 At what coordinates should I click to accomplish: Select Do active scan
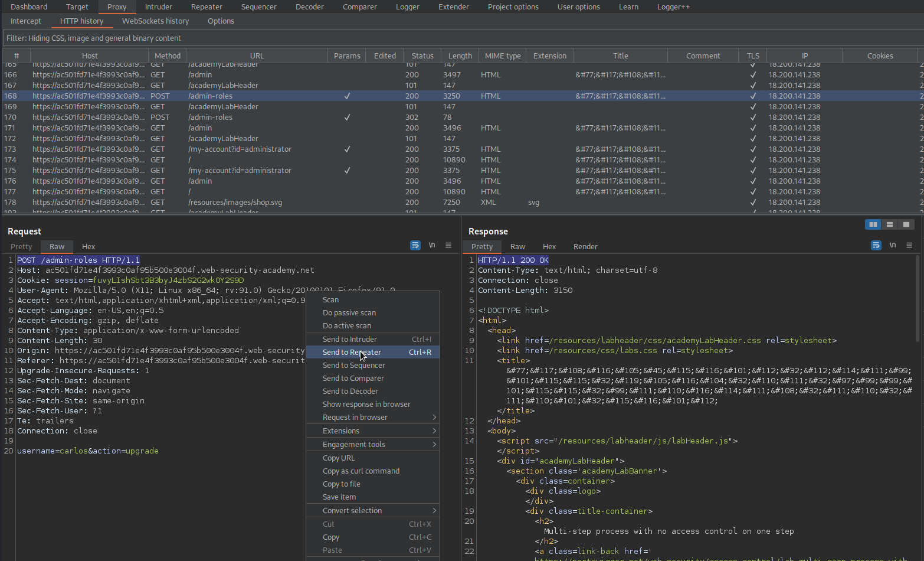pos(373,326)
